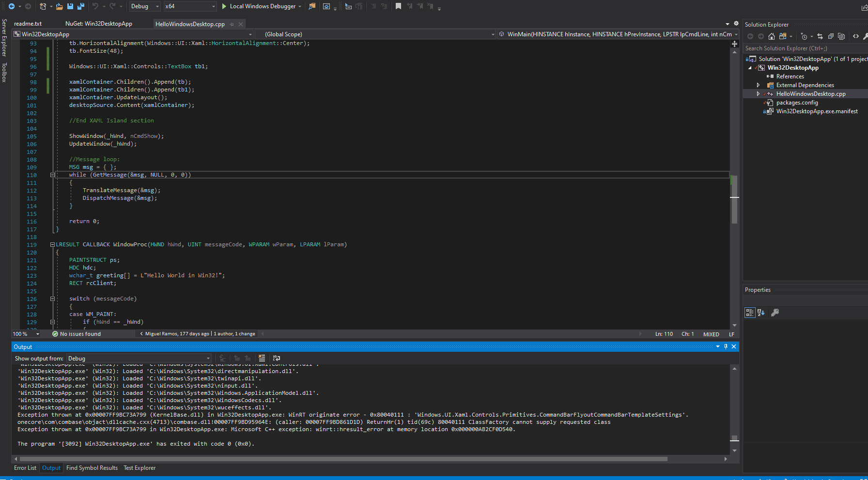Click the Settings gear icon beside tab strip
Image resolution: width=868 pixels, height=480 pixels.
click(736, 23)
